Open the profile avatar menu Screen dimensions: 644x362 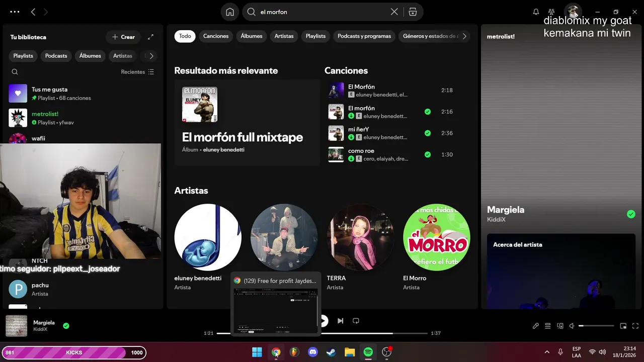tap(573, 12)
